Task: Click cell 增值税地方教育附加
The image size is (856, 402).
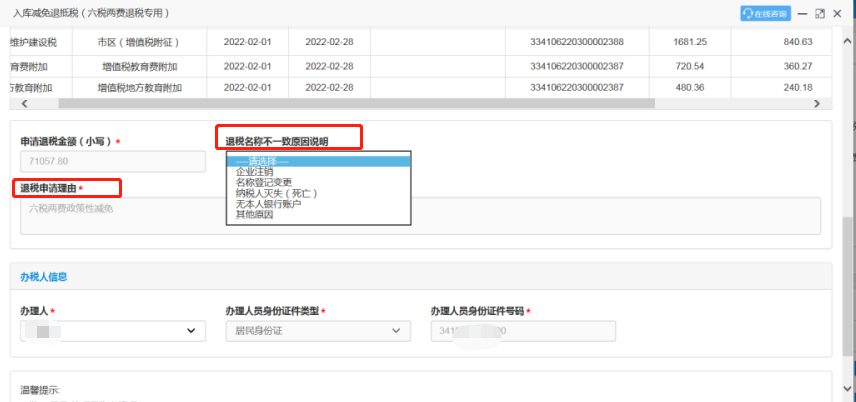Action: coord(140,87)
